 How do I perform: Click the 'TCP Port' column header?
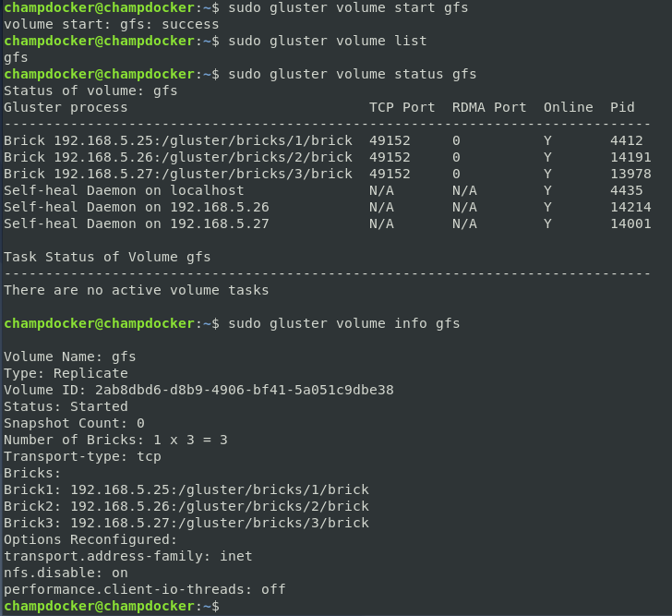[402, 107]
